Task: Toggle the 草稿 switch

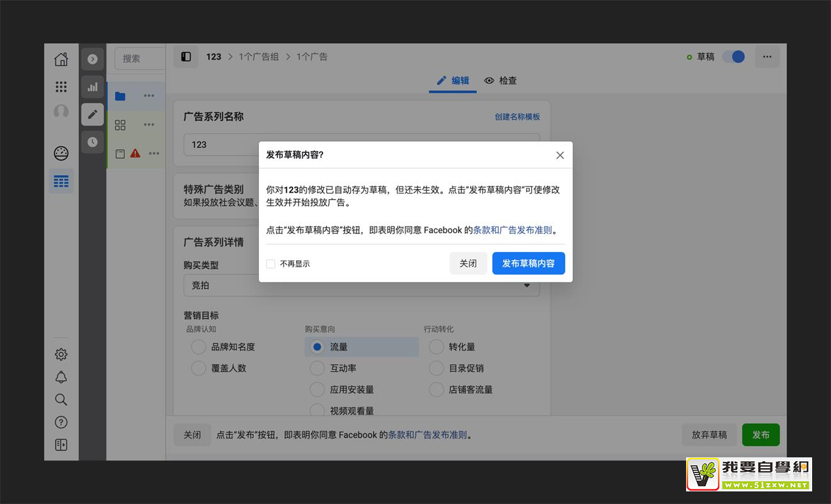Action: tap(733, 57)
